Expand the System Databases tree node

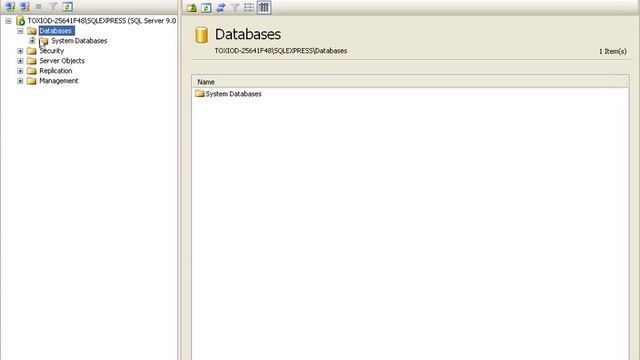pyautogui.click(x=32, y=41)
